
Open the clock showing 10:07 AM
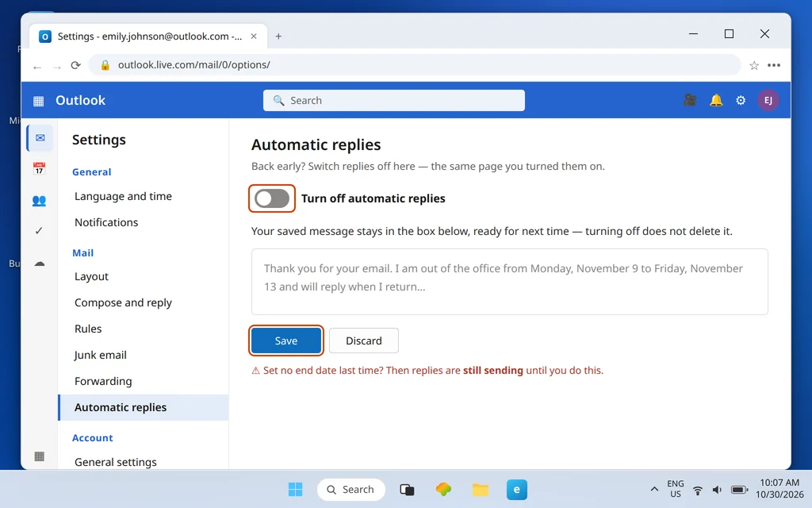[779, 489]
